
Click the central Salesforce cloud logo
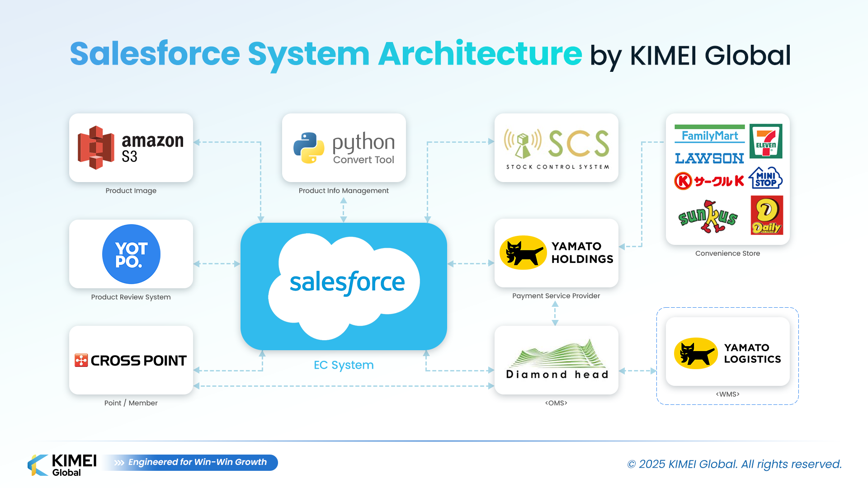coord(344,285)
